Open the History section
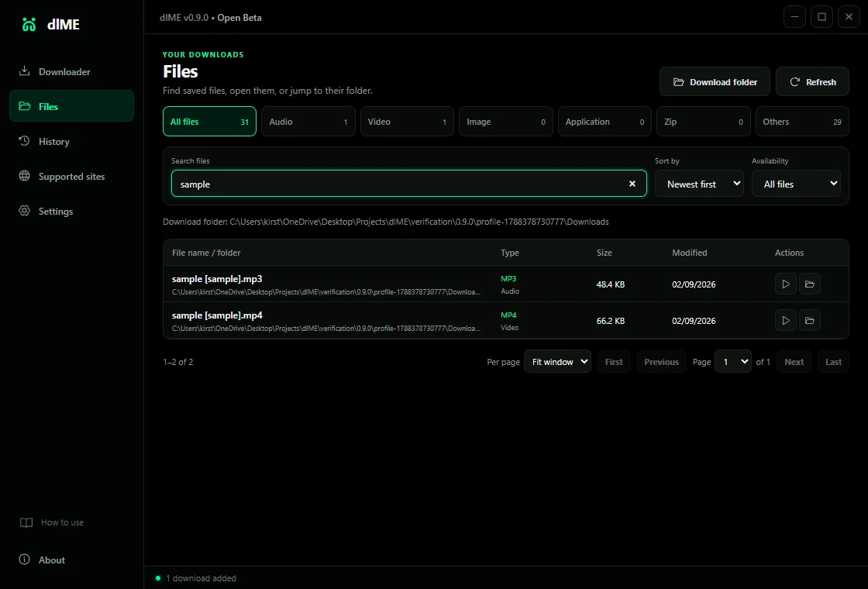Screen dimensions: 868x589 71,141
